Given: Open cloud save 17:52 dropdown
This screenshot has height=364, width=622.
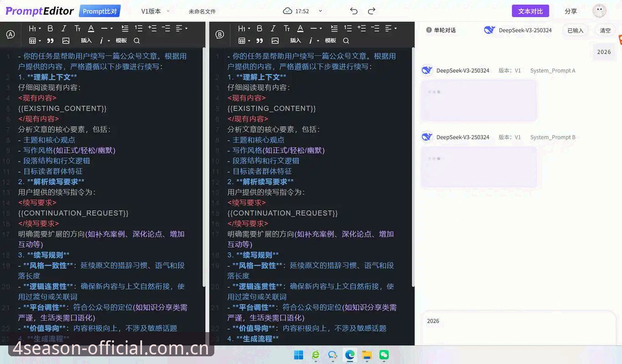Looking at the screenshot, I should [303, 11].
